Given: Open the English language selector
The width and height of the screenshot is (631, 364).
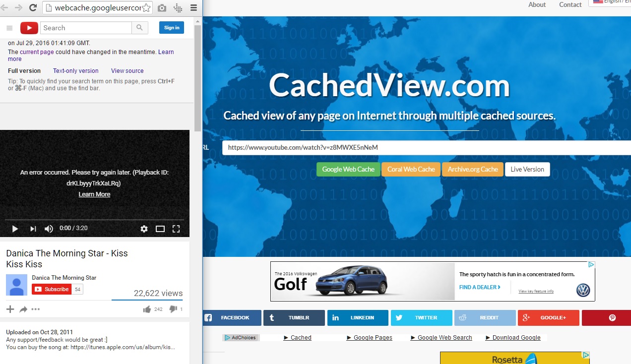Looking at the screenshot, I should pos(610,2).
